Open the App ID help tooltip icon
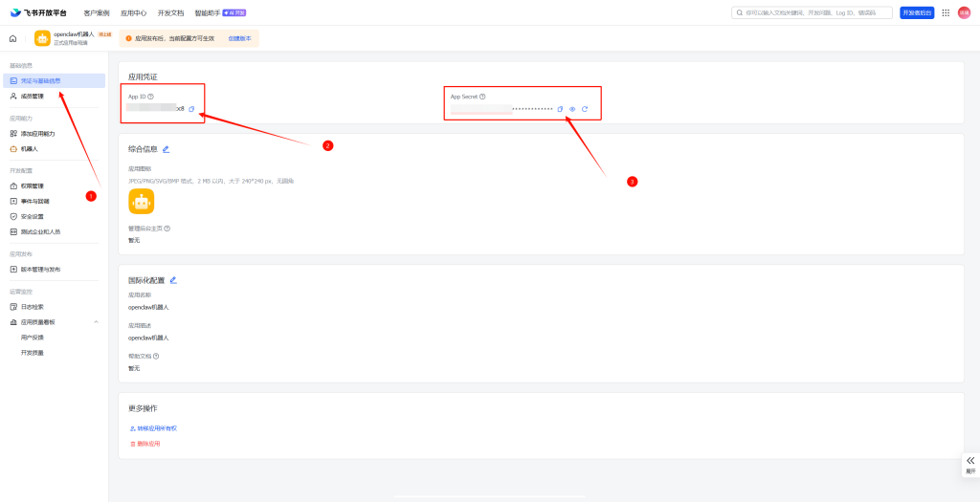980x502 pixels. pos(150,97)
